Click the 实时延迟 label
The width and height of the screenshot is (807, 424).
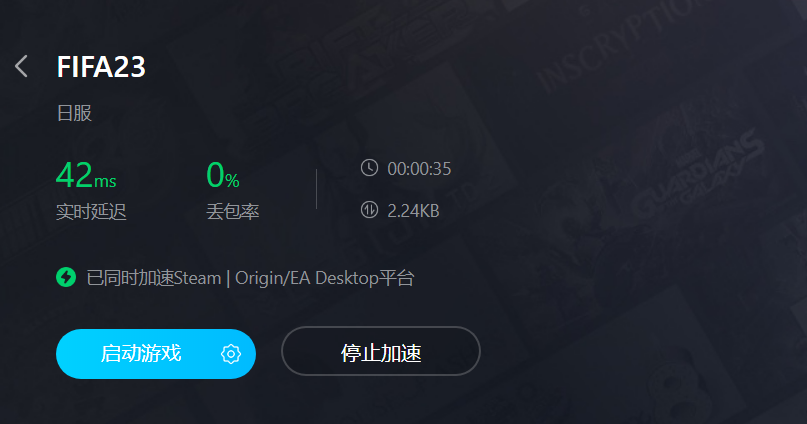[91, 211]
